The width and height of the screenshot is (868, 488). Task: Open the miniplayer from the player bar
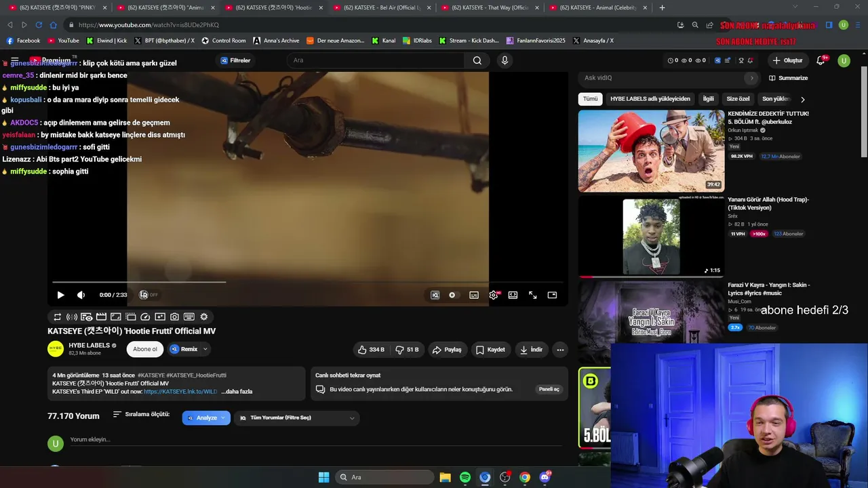click(552, 295)
